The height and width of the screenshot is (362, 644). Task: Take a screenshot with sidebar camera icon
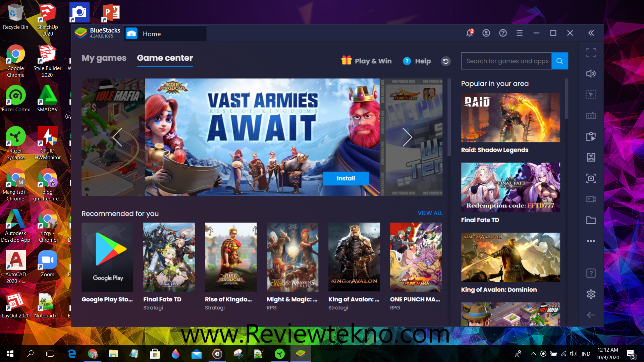point(591,178)
